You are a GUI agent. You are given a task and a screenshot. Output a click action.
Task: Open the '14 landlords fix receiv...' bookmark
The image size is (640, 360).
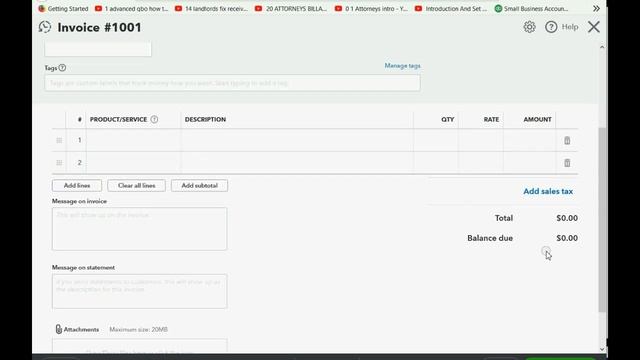tap(211, 8)
